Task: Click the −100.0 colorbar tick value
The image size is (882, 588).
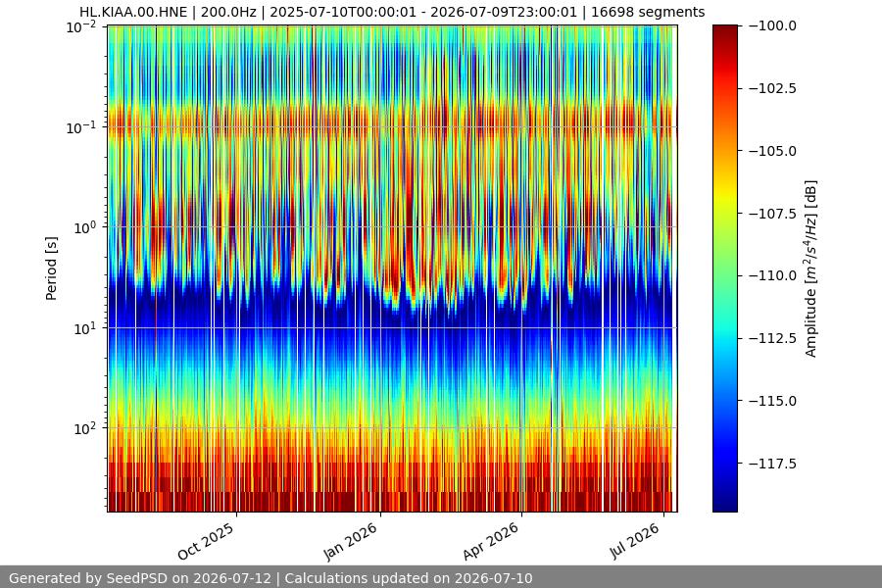Action: 773,25
